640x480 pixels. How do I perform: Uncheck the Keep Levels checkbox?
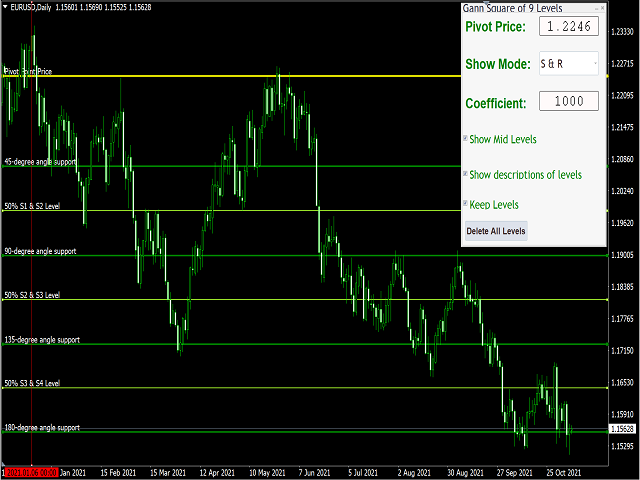coord(466,204)
